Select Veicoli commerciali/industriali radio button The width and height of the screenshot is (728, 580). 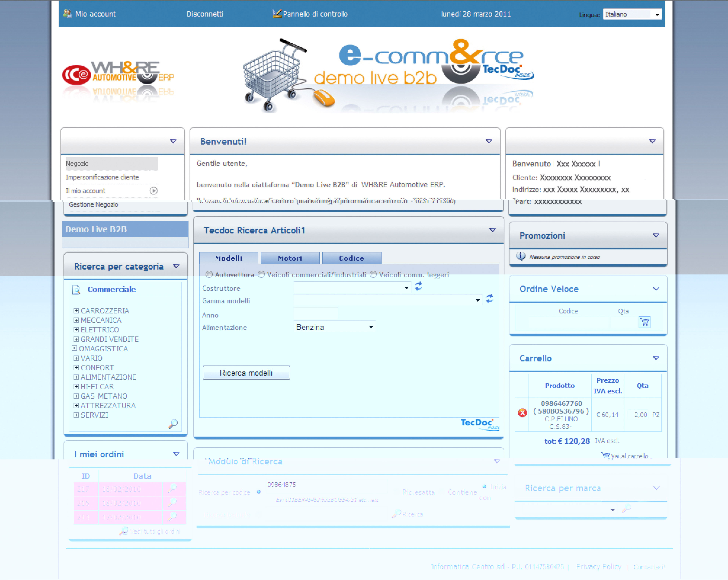click(261, 274)
